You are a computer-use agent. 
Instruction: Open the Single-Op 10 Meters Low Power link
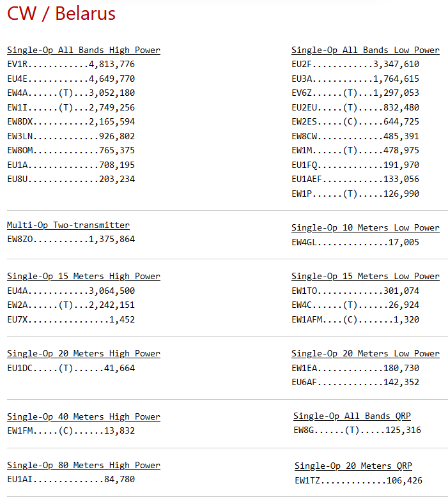click(x=365, y=227)
